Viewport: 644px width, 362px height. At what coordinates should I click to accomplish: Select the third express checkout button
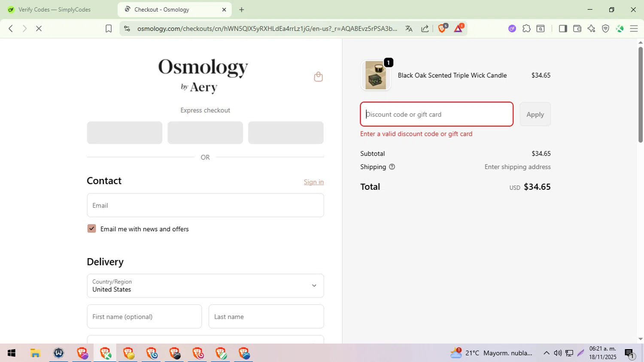286,133
